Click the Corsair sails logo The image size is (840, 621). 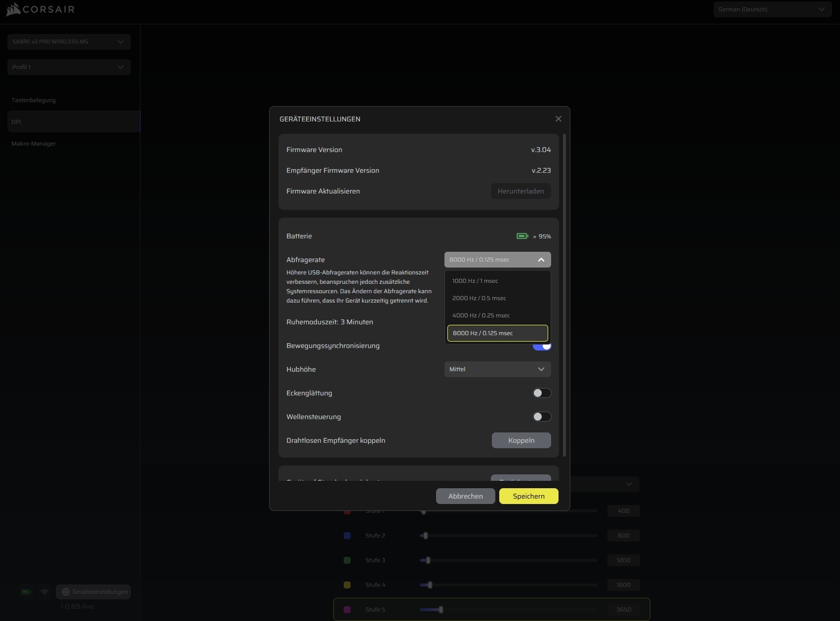[13, 9]
